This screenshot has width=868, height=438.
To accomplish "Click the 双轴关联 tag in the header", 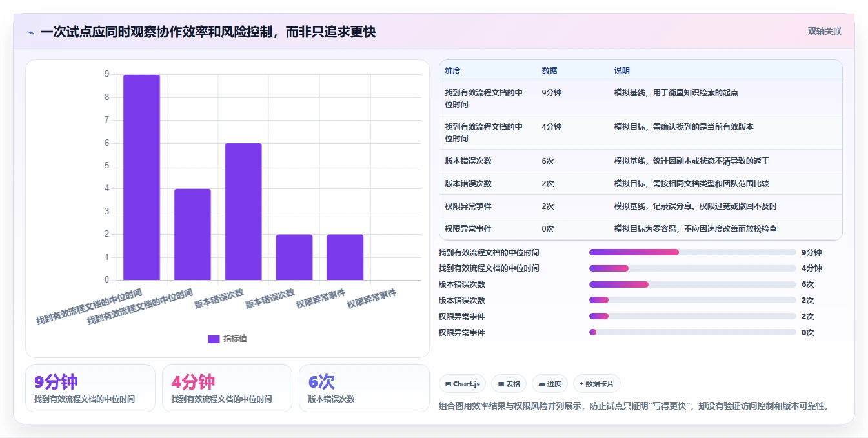I will tap(825, 32).
